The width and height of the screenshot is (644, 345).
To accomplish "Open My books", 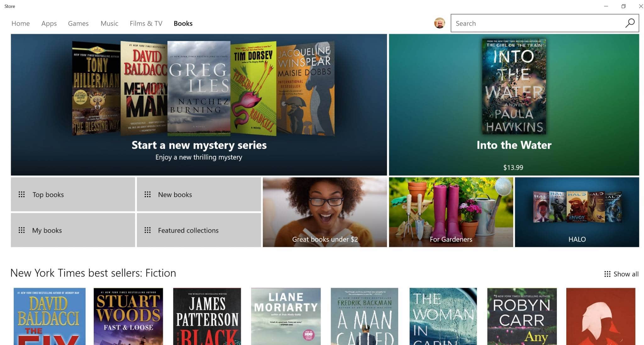I will click(x=73, y=230).
